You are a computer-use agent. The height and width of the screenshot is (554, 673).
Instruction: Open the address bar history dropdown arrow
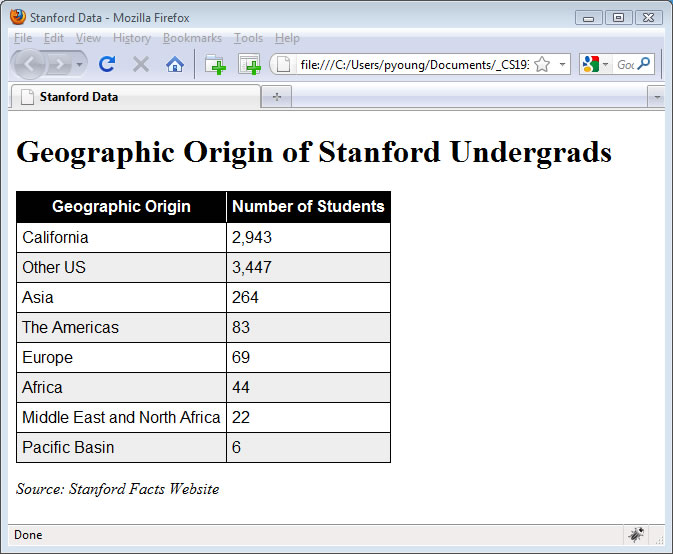tap(562, 65)
